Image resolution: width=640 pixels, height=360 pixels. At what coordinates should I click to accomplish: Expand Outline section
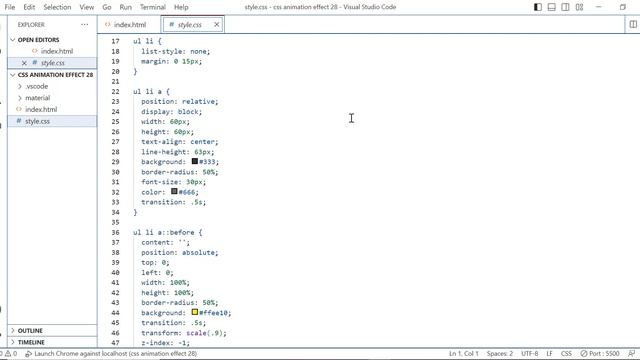click(x=13, y=330)
